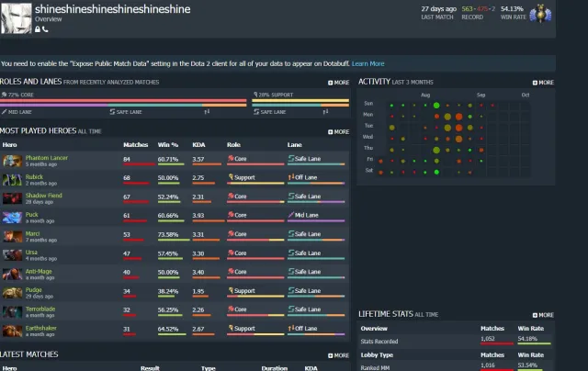
Task: Click the Core role icon in Terrorblade row
Action: pyautogui.click(x=231, y=309)
